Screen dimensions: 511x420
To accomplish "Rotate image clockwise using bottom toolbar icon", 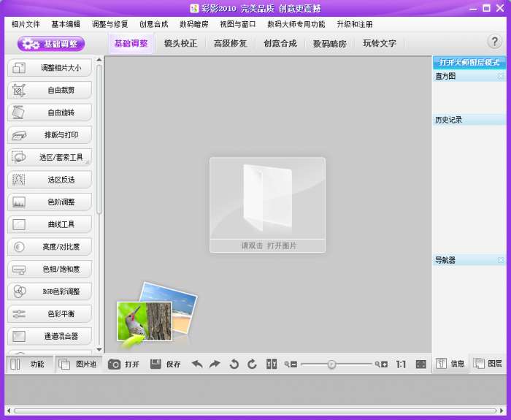I will coord(252,364).
